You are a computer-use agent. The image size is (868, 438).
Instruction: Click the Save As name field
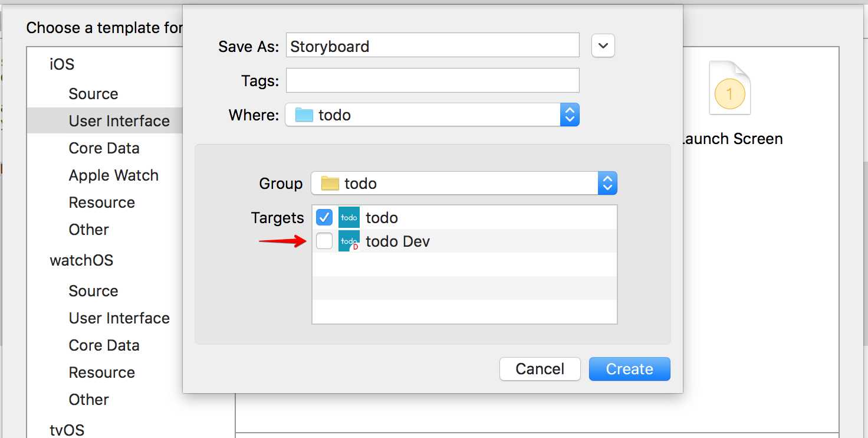(x=433, y=45)
